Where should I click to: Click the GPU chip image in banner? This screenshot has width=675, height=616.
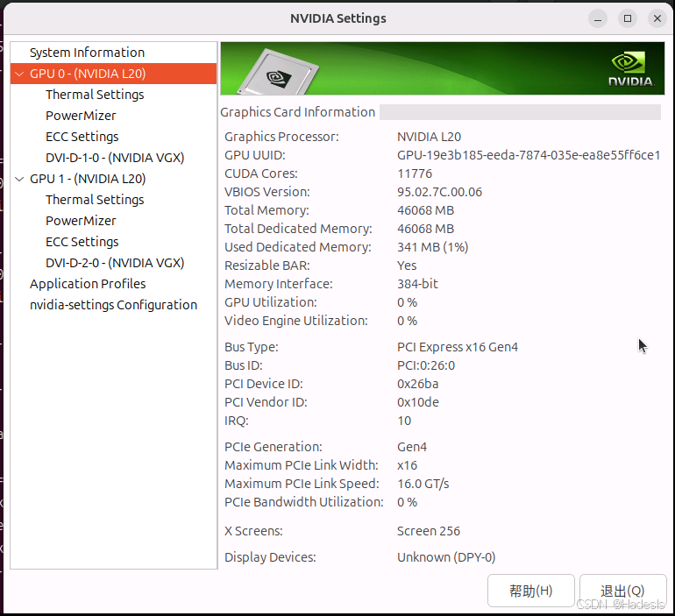(279, 73)
